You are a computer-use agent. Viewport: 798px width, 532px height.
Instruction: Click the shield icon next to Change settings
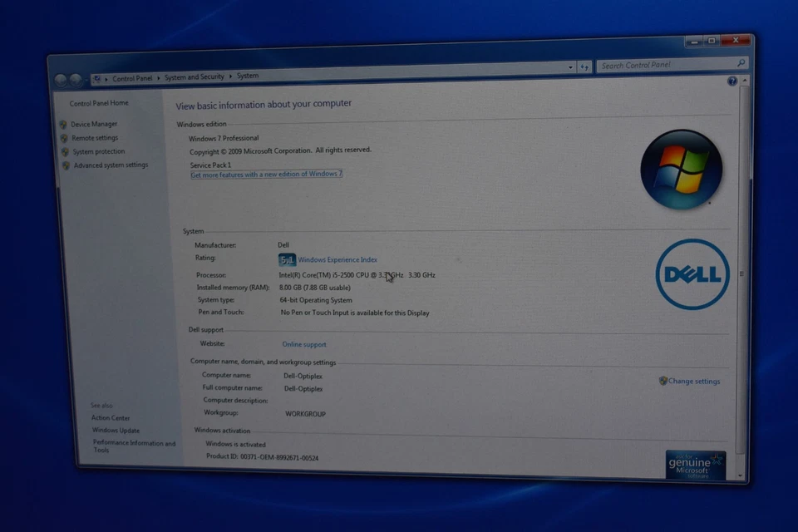663,381
